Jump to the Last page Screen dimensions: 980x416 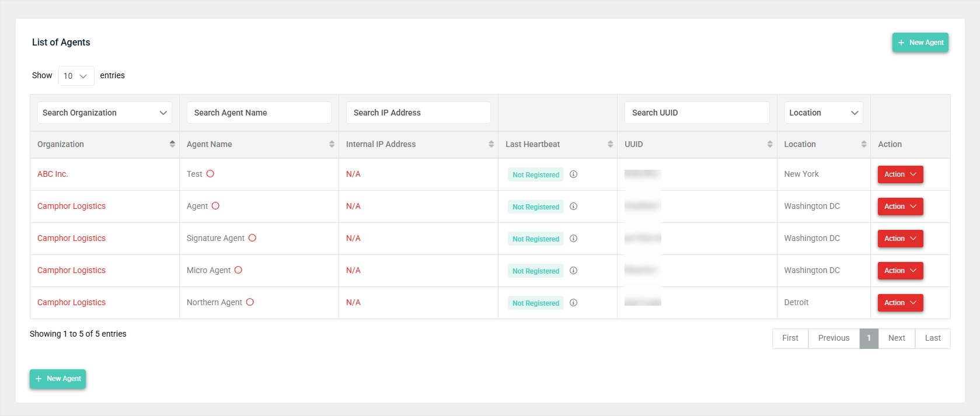pos(933,338)
